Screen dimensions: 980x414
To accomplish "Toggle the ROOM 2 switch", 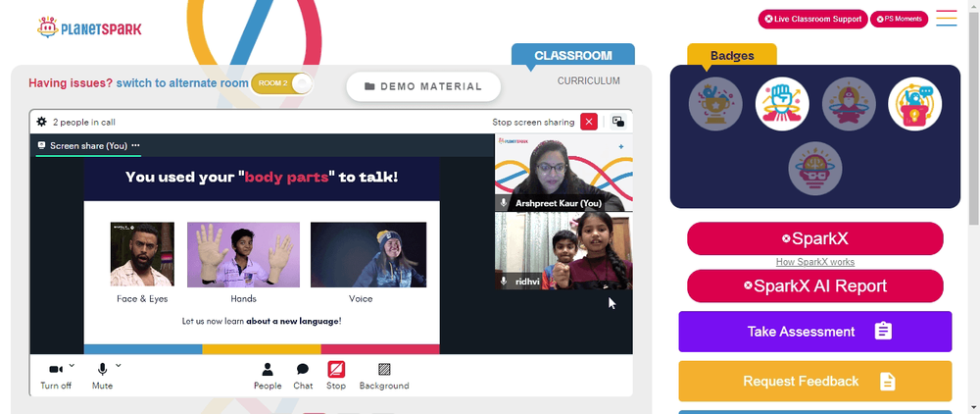I will point(282,83).
